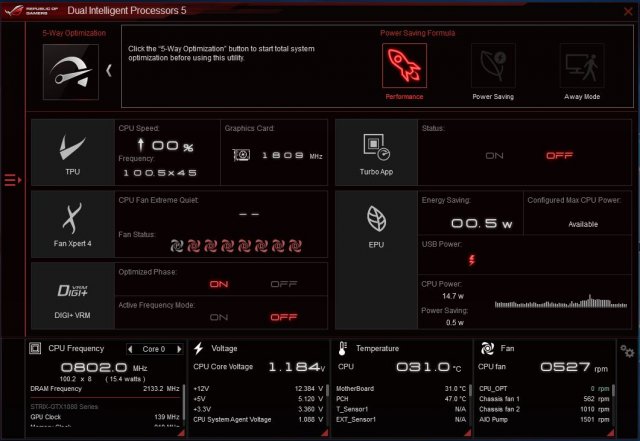Open the EPU energy settings
The width and height of the screenshot is (640, 441).
375,225
